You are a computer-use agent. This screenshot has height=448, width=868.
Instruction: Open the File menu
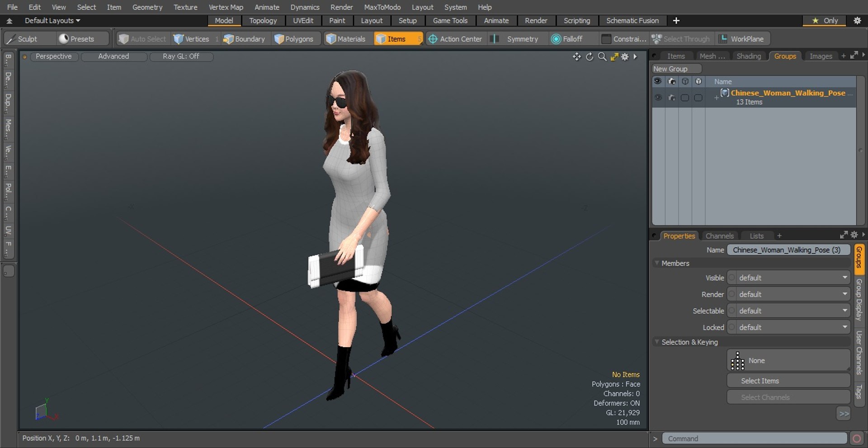click(x=13, y=7)
